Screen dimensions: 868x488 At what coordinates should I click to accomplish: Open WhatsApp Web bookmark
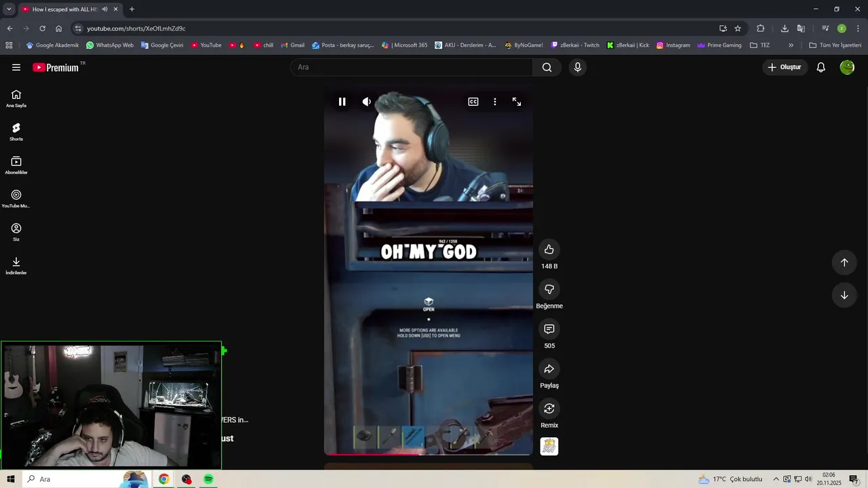point(110,45)
